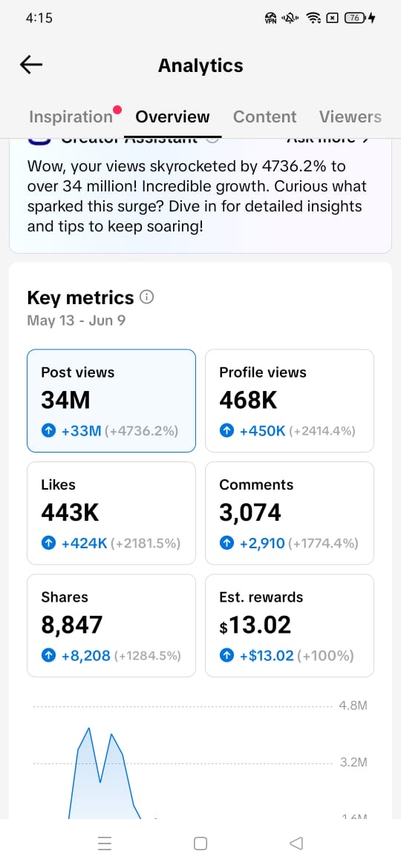Tap the back arrow icon

point(31,65)
